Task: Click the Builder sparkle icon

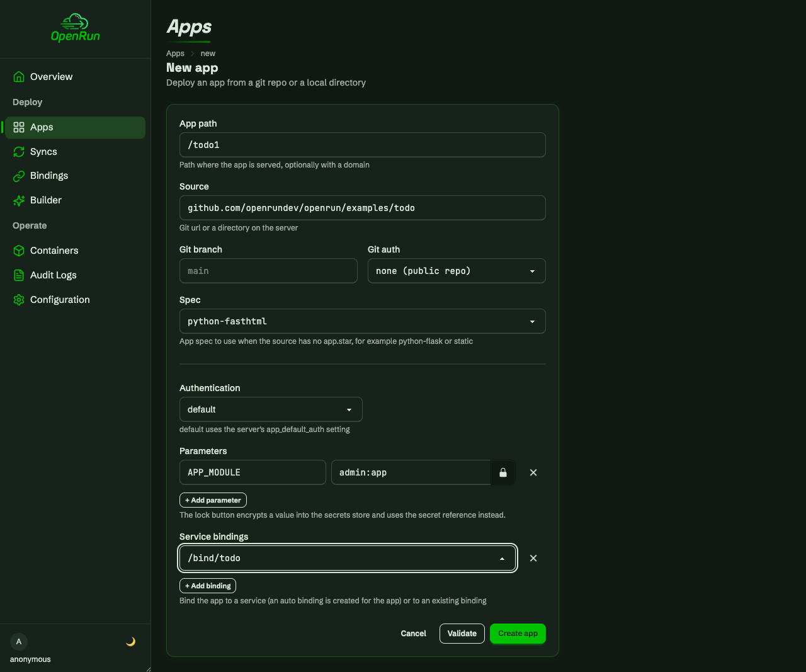Action: pos(19,200)
